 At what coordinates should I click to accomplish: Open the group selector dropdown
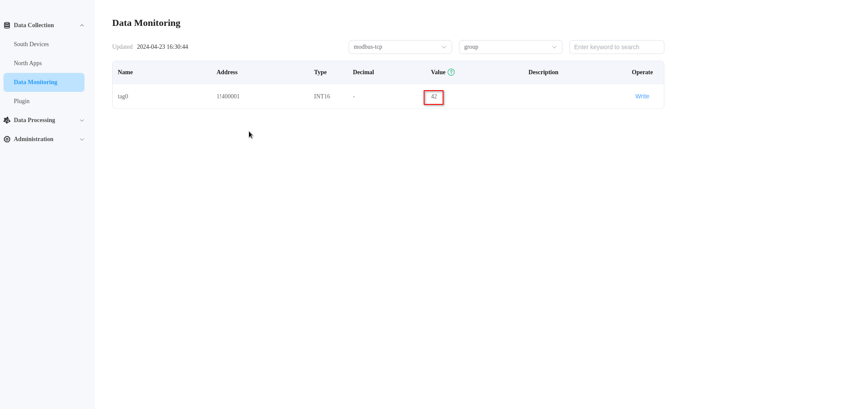click(510, 47)
